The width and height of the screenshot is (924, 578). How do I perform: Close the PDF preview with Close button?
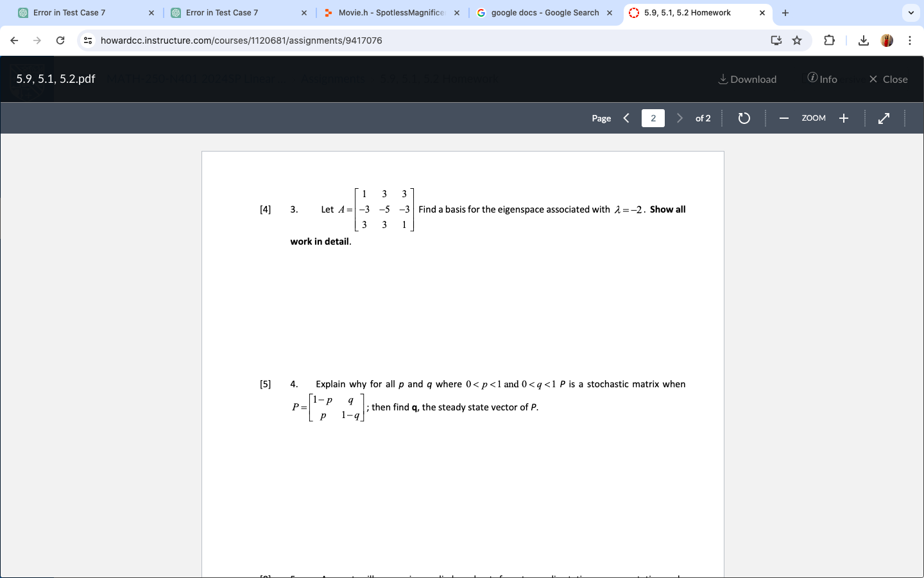point(888,79)
